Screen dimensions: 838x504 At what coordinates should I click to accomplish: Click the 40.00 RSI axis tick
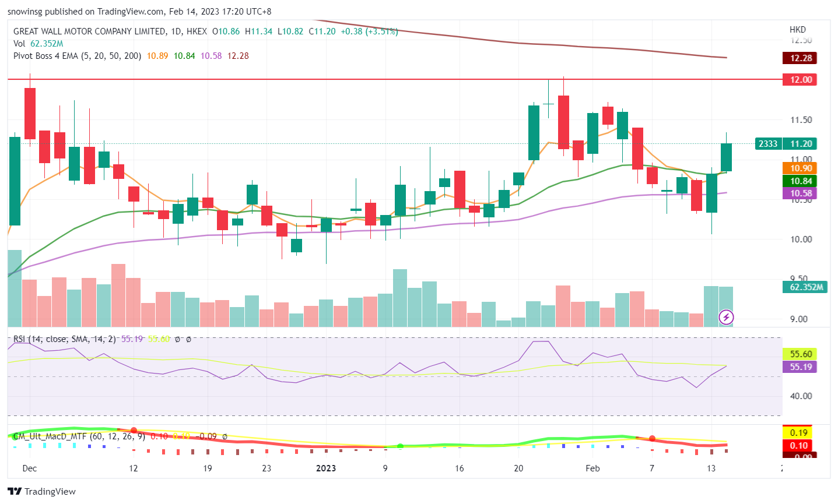pos(801,396)
